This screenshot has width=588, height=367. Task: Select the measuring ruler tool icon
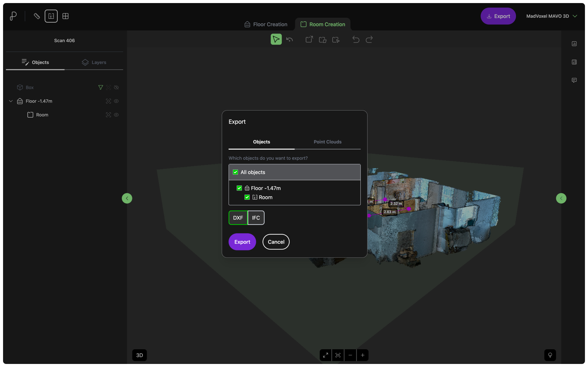click(x=37, y=16)
